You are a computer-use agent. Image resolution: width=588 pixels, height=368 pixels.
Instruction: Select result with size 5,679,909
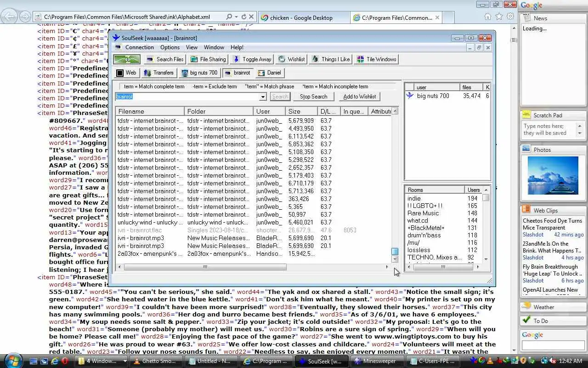[254, 121]
